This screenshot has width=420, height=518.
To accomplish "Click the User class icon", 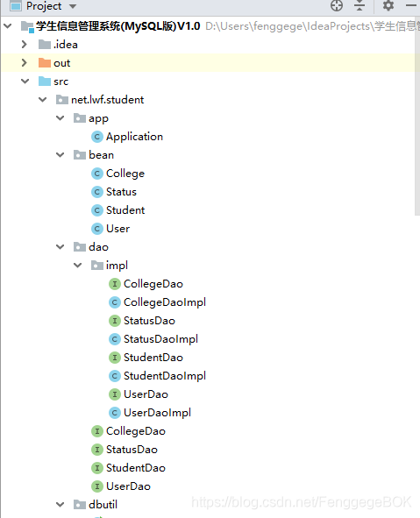I will (97, 229).
